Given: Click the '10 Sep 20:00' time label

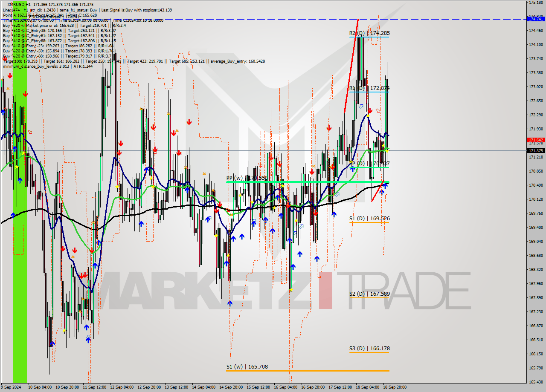Looking at the screenshot, I should click(67, 387).
